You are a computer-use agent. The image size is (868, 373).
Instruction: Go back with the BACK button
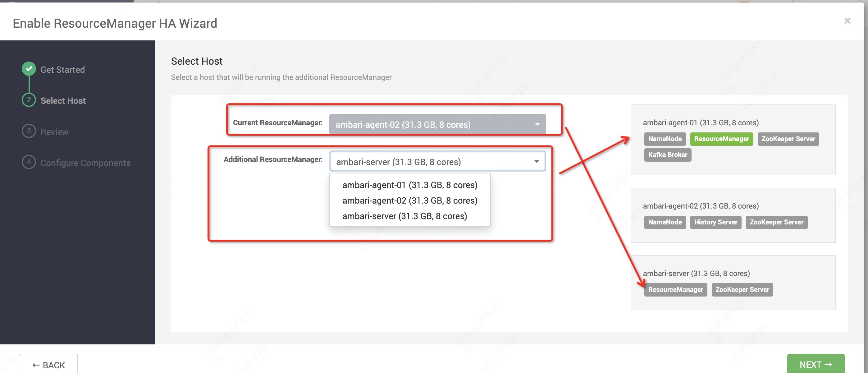tap(48, 365)
